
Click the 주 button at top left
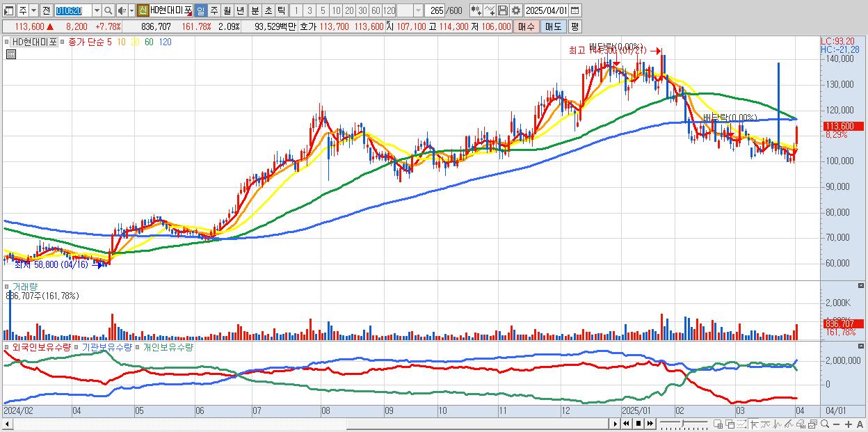[x=23, y=10]
